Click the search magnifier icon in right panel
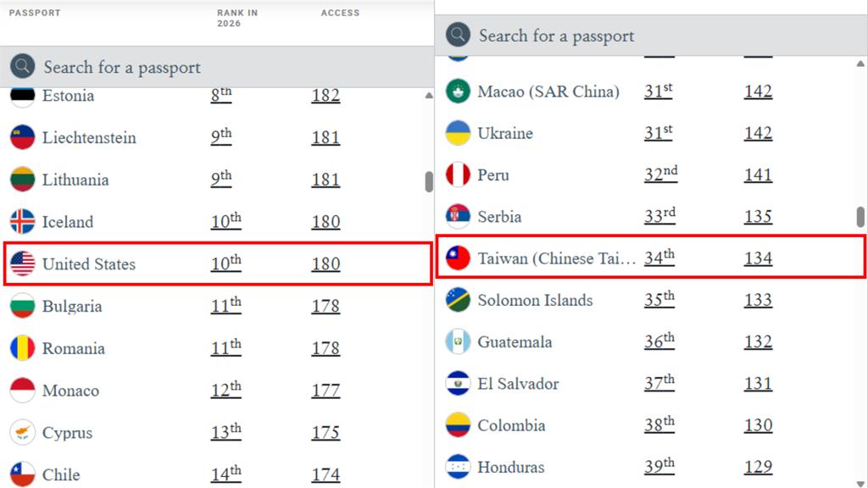This screenshot has height=488, width=868. point(458,35)
